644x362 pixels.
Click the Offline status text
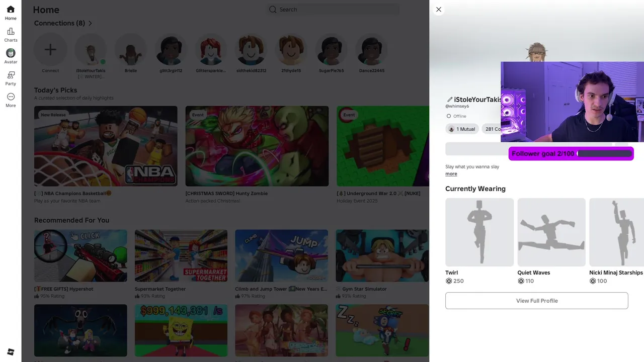click(460, 116)
